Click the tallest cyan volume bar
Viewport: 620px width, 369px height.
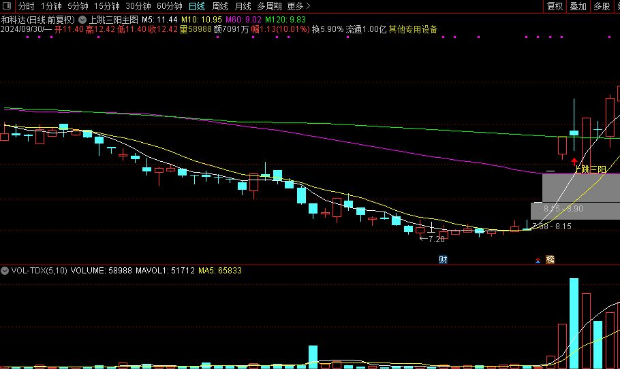point(574,323)
